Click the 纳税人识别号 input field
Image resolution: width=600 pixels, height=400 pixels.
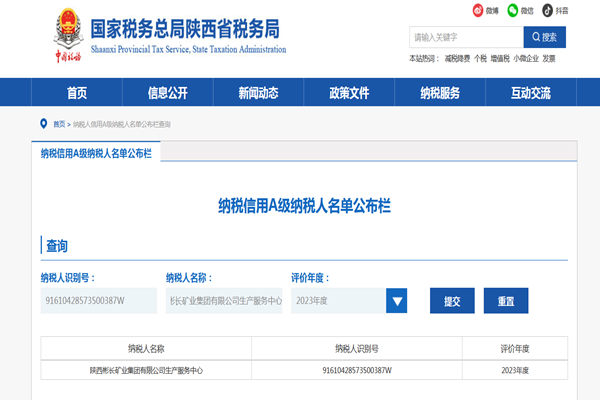(98, 300)
